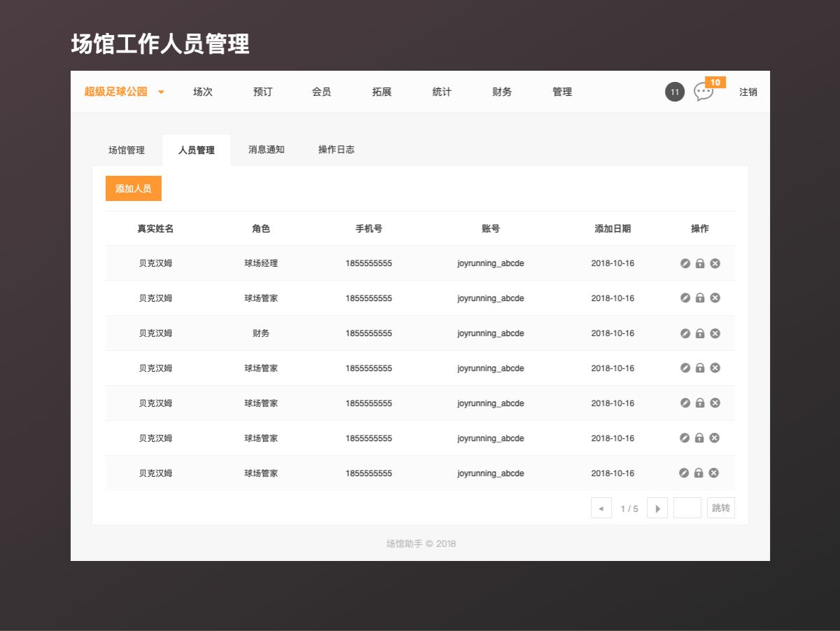Click the 1 / 5 page indicator

coord(629,508)
